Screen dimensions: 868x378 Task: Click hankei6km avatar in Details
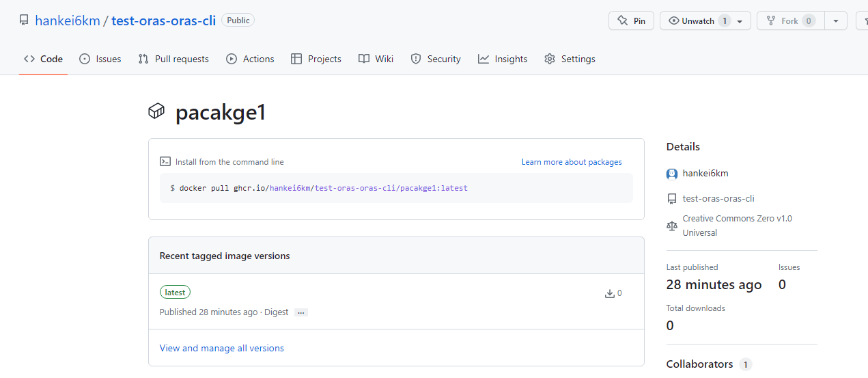672,174
